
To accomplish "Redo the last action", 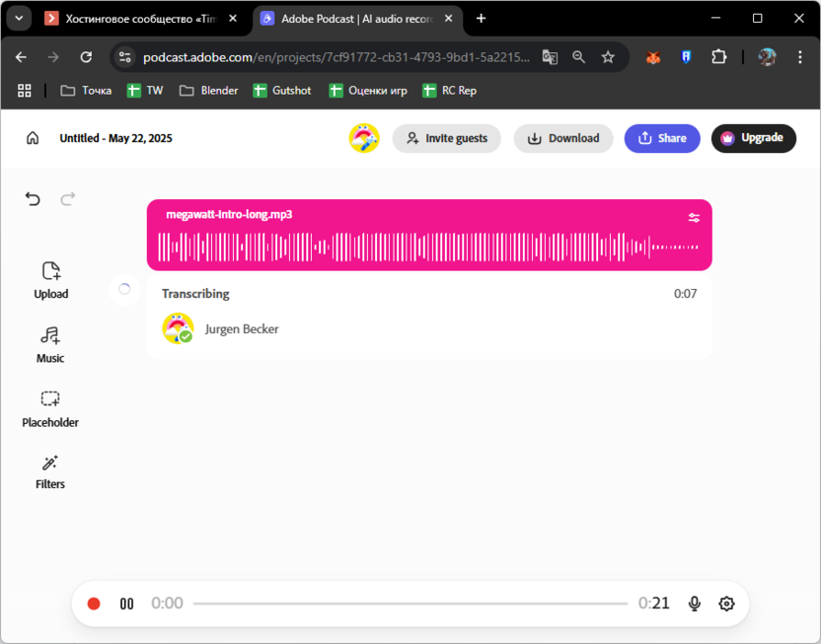I will (68, 199).
